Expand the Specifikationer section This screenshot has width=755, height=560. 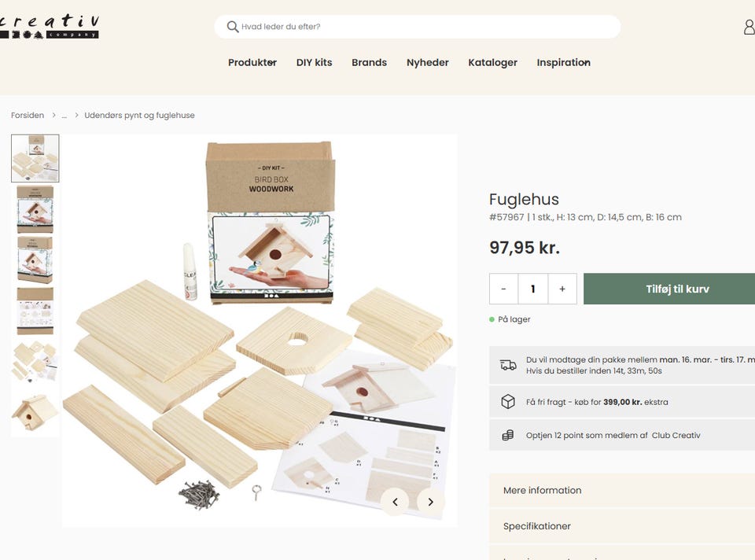coord(622,526)
